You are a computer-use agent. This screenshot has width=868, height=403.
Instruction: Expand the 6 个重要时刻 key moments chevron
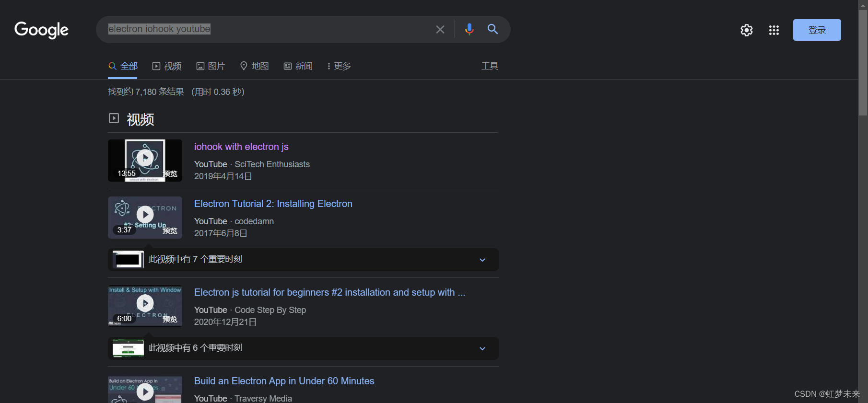coord(482,348)
